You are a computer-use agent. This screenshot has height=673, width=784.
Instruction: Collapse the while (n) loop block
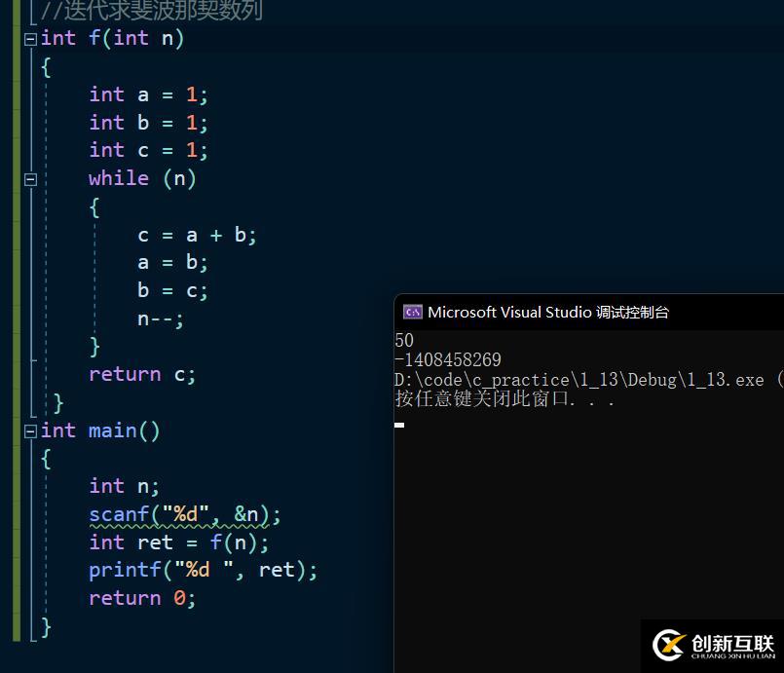point(30,179)
